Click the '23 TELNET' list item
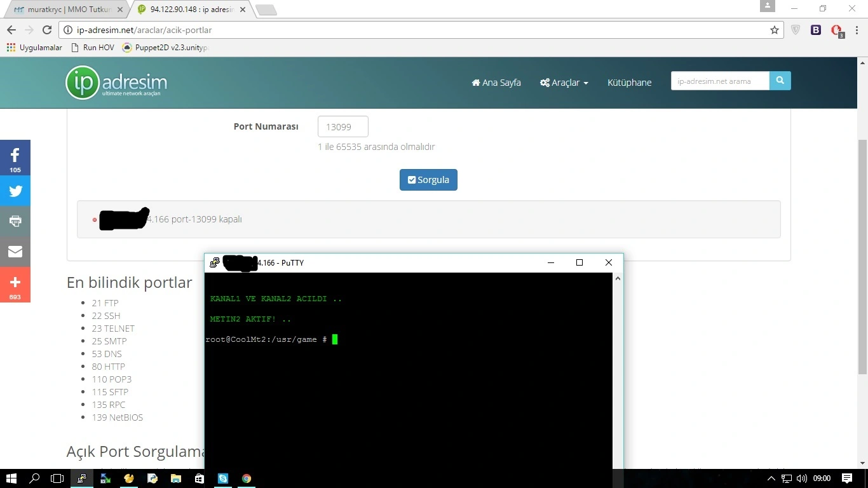 (x=113, y=329)
